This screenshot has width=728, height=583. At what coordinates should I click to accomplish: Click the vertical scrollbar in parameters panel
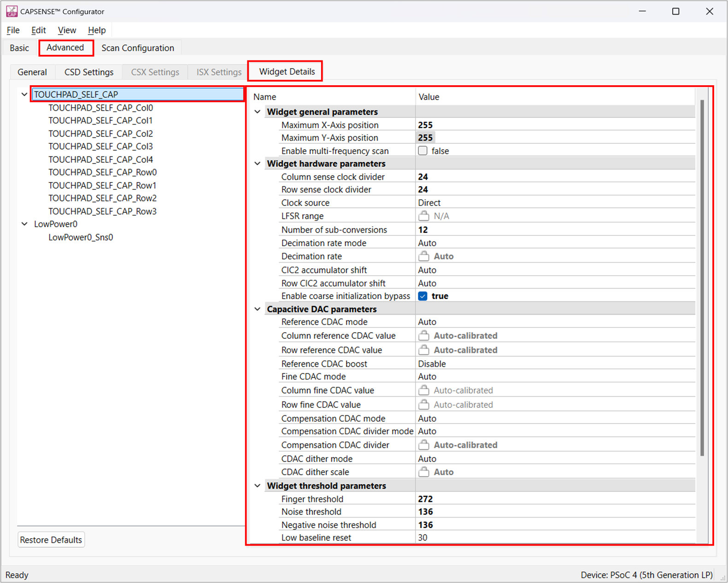[702, 277]
